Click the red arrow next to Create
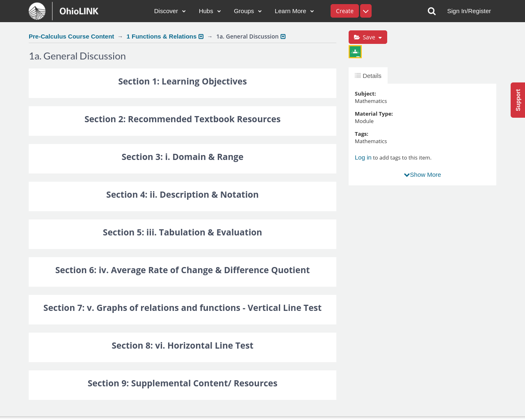 point(366,11)
